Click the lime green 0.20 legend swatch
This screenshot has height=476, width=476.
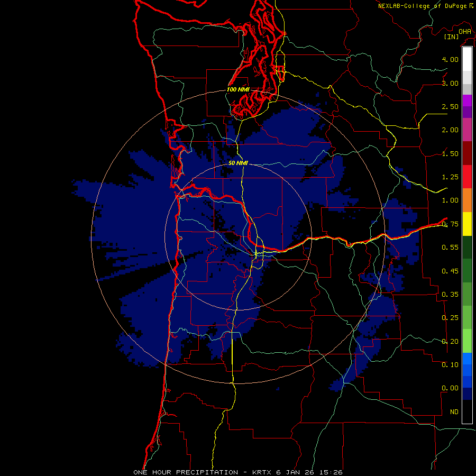coord(467,341)
